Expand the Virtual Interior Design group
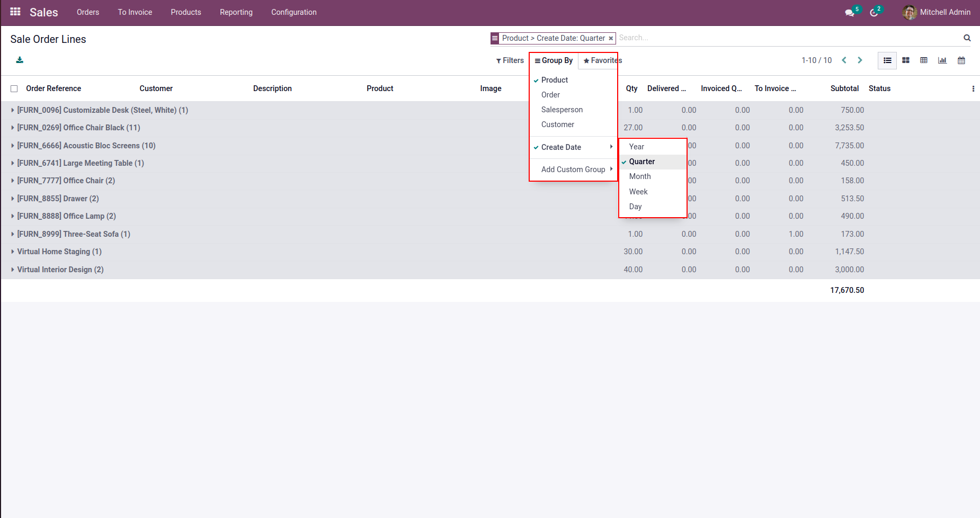Image resolution: width=980 pixels, height=518 pixels. 60,270
